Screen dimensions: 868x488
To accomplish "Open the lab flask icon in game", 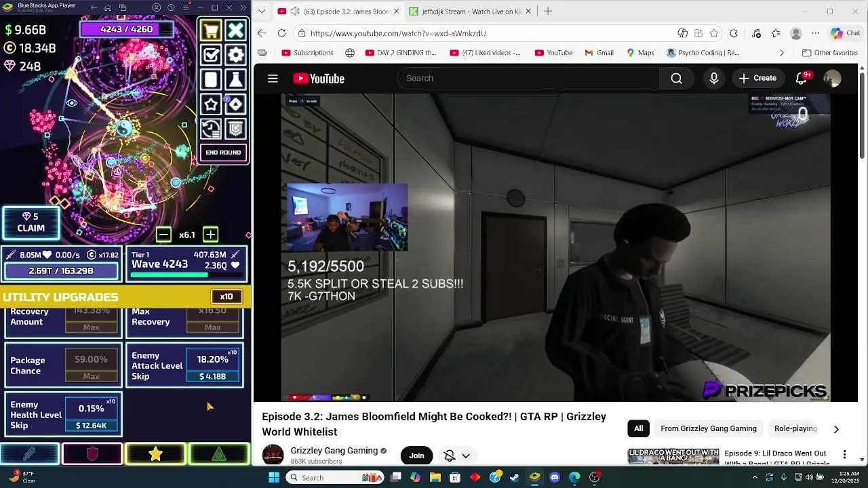I will [235, 79].
